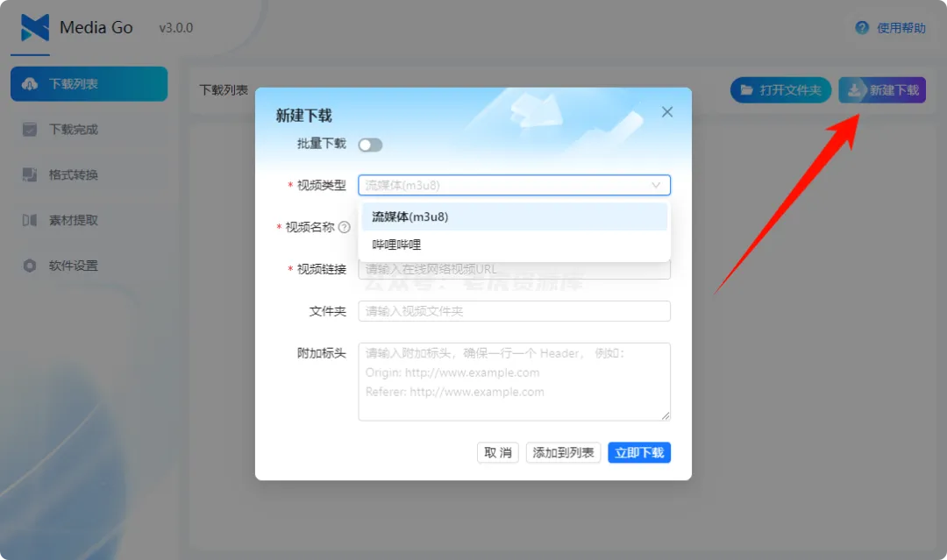Click the gear icon beside 软件设置

pyautogui.click(x=30, y=266)
